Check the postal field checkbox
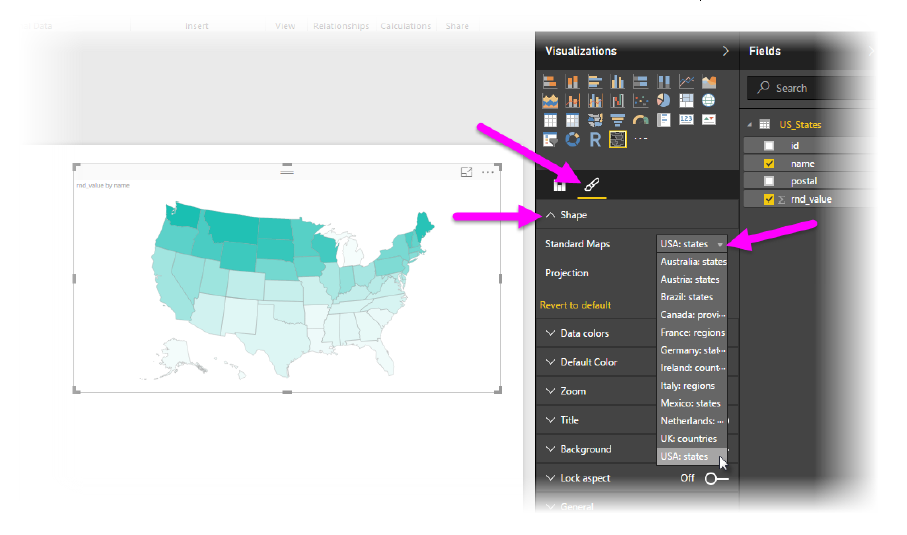Screen dimensions: 907x535 (769, 181)
